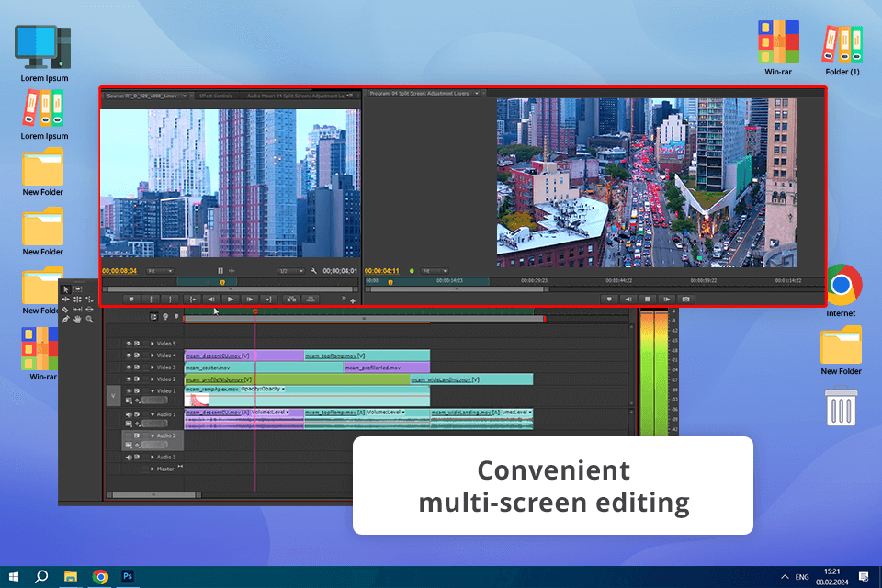Image resolution: width=882 pixels, height=588 pixels.
Task: Select the Track Select tool
Action: [77, 289]
